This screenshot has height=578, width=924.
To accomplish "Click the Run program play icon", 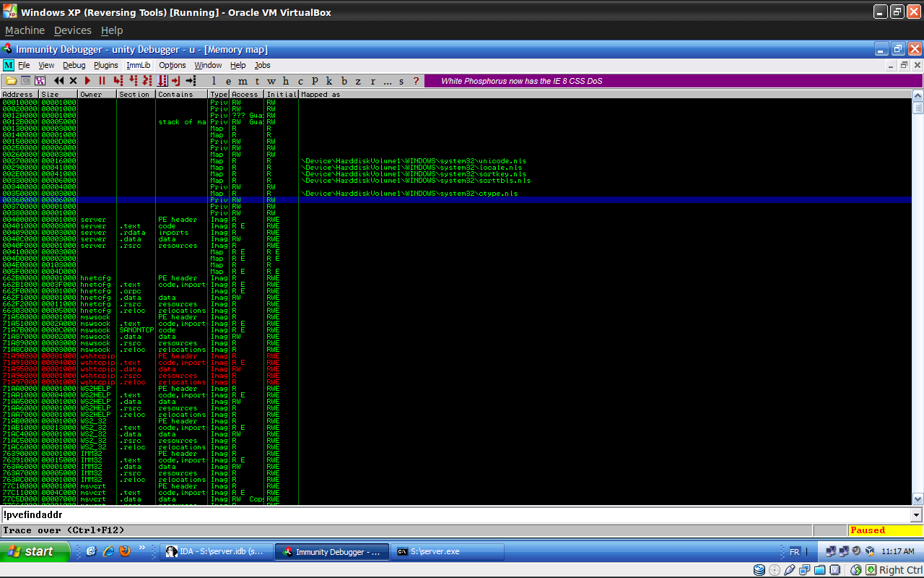I will (87, 81).
